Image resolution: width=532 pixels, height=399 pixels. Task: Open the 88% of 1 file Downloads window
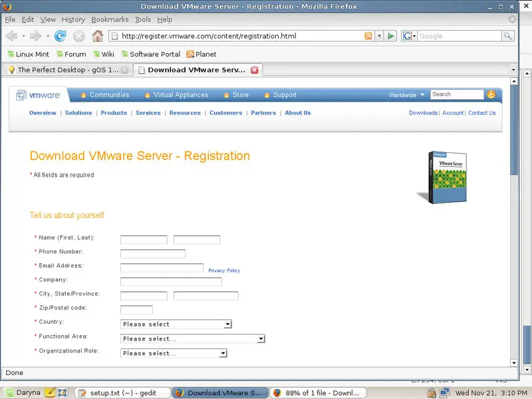click(x=319, y=393)
